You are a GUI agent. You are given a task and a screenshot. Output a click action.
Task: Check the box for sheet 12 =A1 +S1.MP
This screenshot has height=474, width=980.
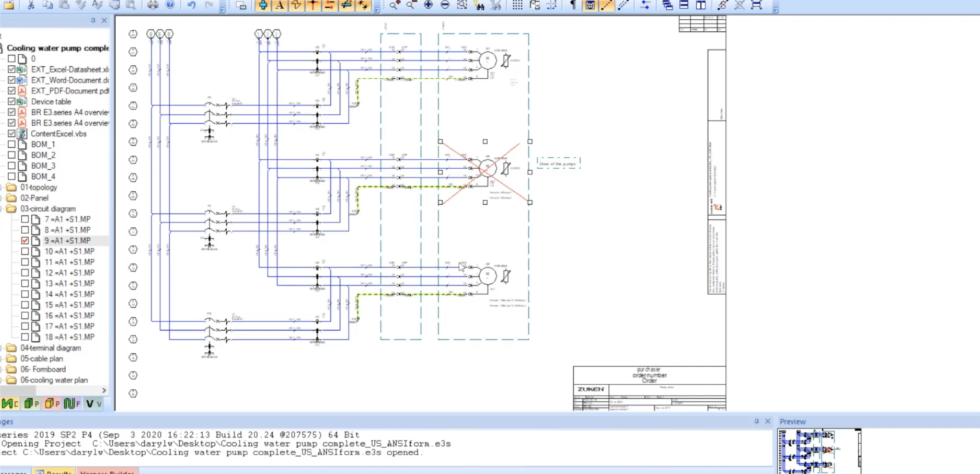tap(25, 273)
